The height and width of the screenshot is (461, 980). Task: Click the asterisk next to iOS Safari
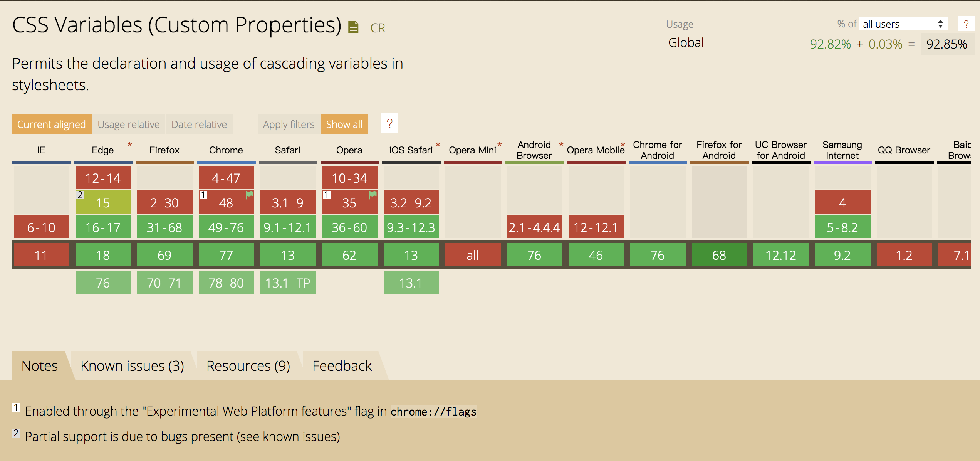tap(438, 145)
